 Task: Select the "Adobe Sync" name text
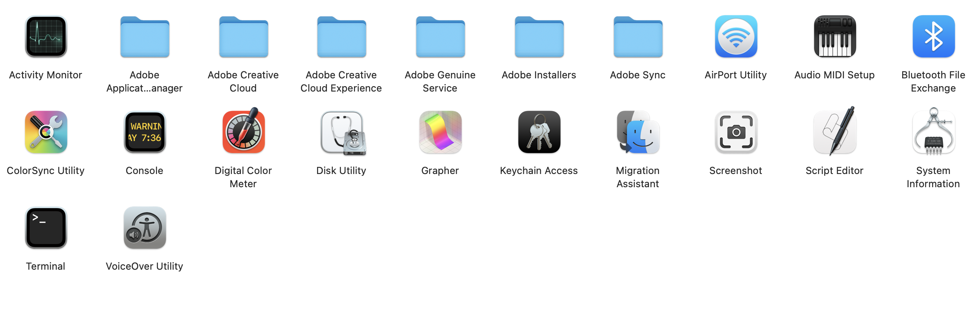tap(638, 75)
